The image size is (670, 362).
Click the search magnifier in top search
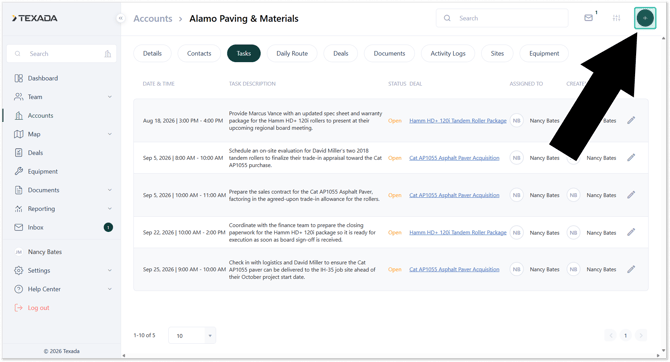447,18
